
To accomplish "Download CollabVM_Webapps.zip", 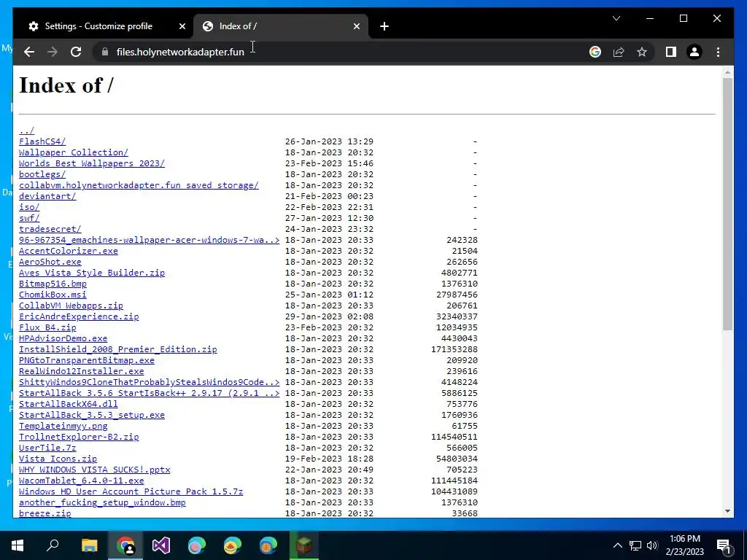I will [71, 306].
